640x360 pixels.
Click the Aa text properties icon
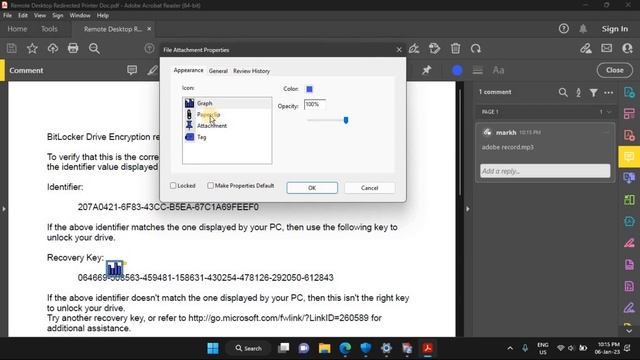tap(498, 70)
